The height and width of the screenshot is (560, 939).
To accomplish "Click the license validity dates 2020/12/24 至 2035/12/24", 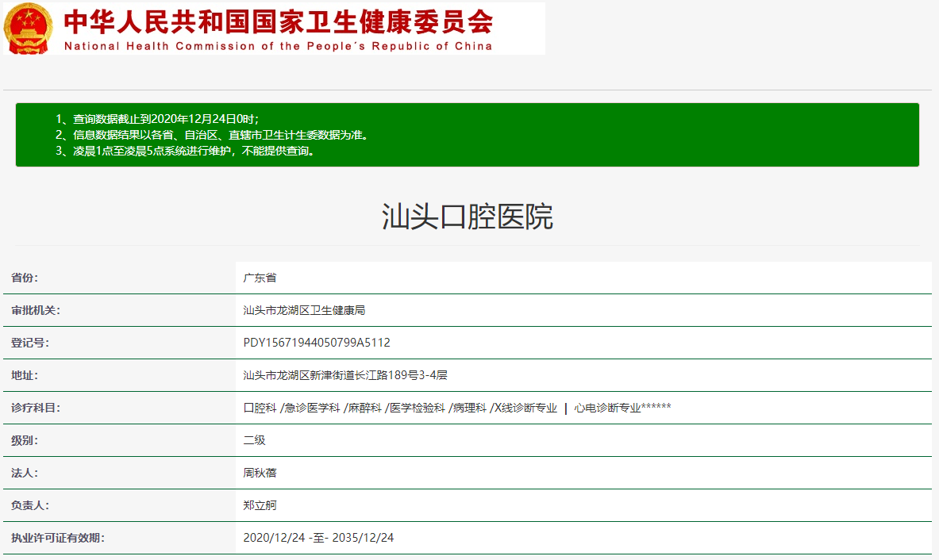I will click(318, 539).
